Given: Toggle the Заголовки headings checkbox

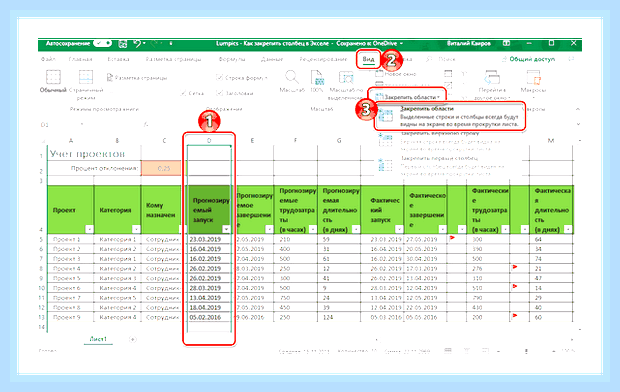Looking at the screenshot, I should pos(219,93).
